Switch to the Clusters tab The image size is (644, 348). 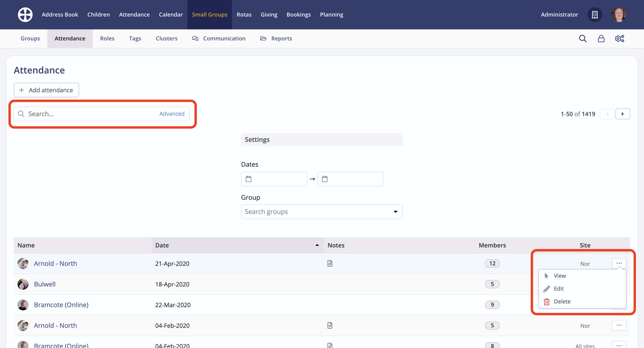point(167,39)
